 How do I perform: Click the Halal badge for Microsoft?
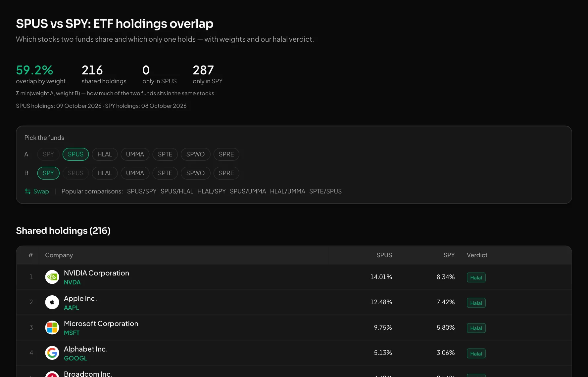pos(476,328)
